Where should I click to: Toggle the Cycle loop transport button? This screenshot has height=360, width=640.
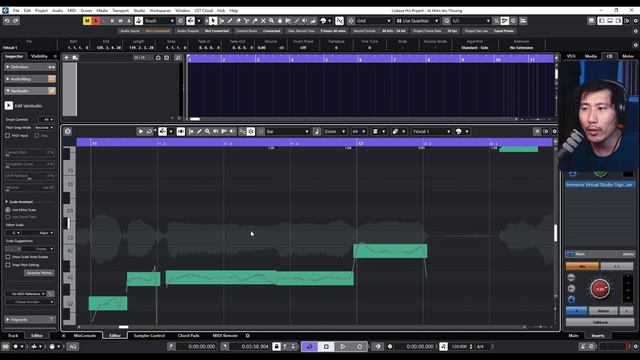click(309, 347)
